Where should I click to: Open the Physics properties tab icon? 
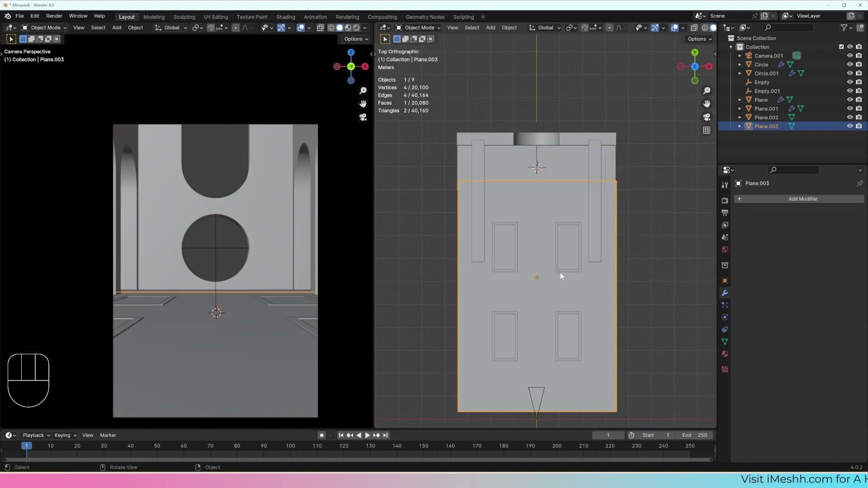(725, 317)
